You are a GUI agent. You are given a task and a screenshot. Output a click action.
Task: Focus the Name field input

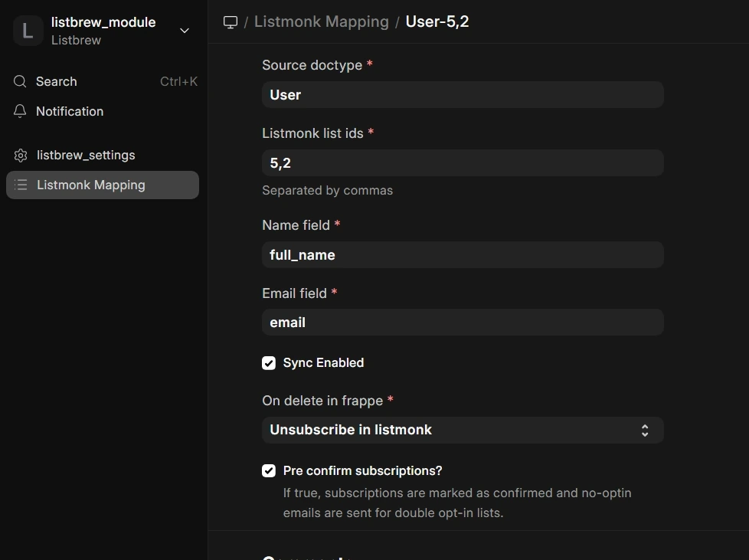click(463, 254)
